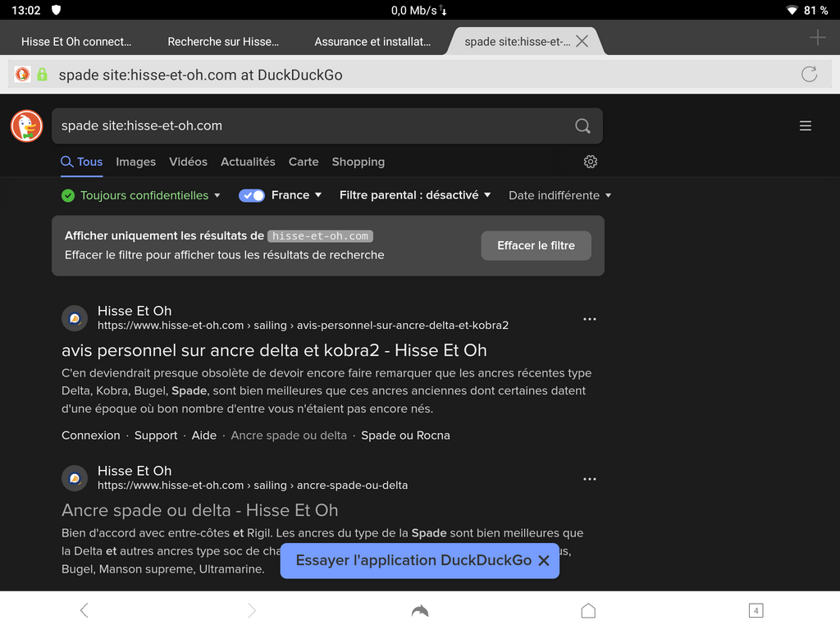Open more options for 'Ancre spade ou delta' result
The width and height of the screenshot is (840, 630).
[x=590, y=479]
